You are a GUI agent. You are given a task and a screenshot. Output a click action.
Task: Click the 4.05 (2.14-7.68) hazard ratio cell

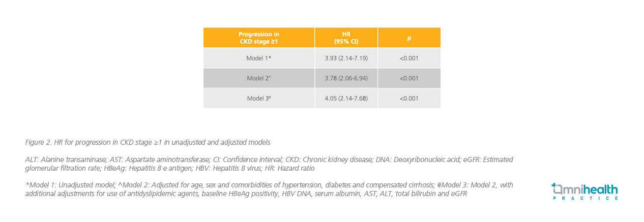tap(346, 98)
